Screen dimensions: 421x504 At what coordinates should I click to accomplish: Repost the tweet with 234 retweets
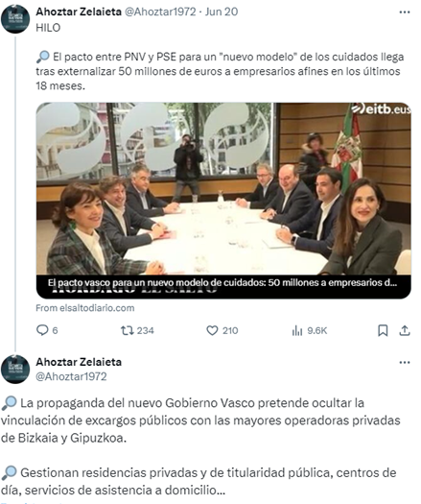[128, 330]
